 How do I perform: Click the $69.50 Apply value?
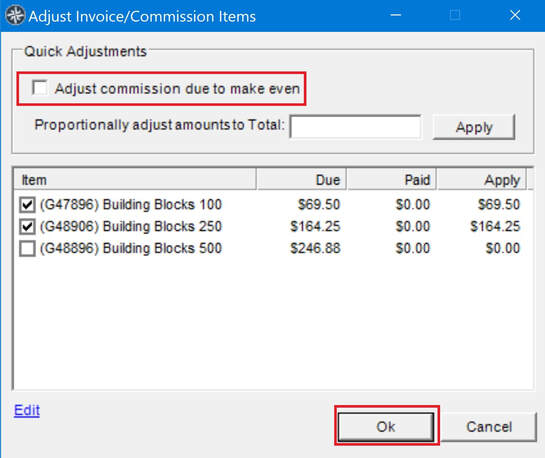tap(499, 204)
